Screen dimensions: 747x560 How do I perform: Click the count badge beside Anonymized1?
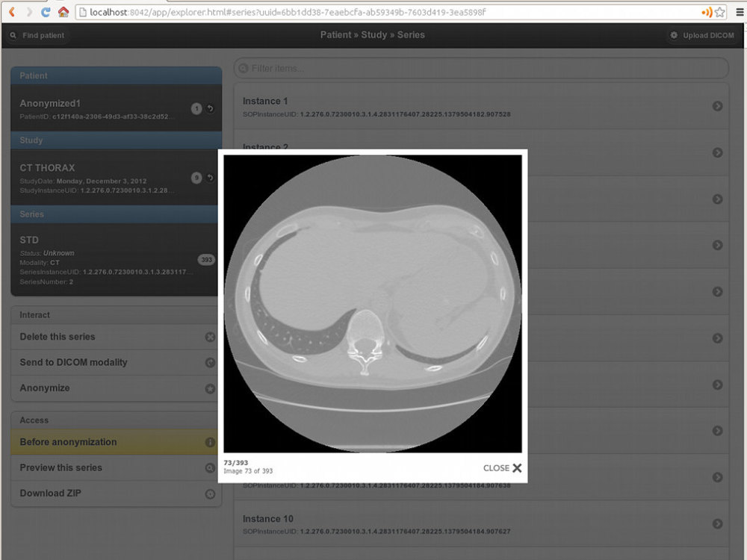pyautogui.click(x=196, y=108)
